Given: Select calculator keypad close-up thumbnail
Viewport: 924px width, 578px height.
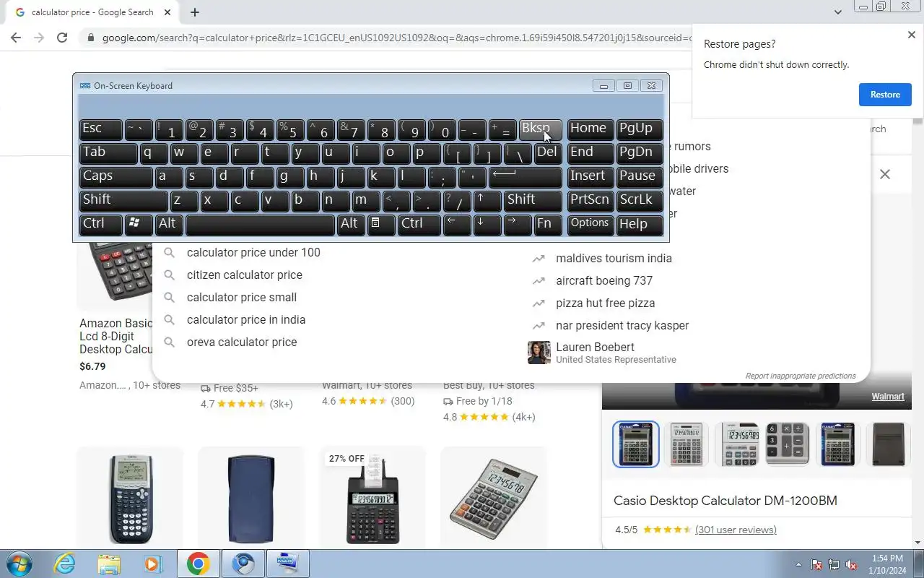Looking at the screenshot, I should (x=787, y=444).
